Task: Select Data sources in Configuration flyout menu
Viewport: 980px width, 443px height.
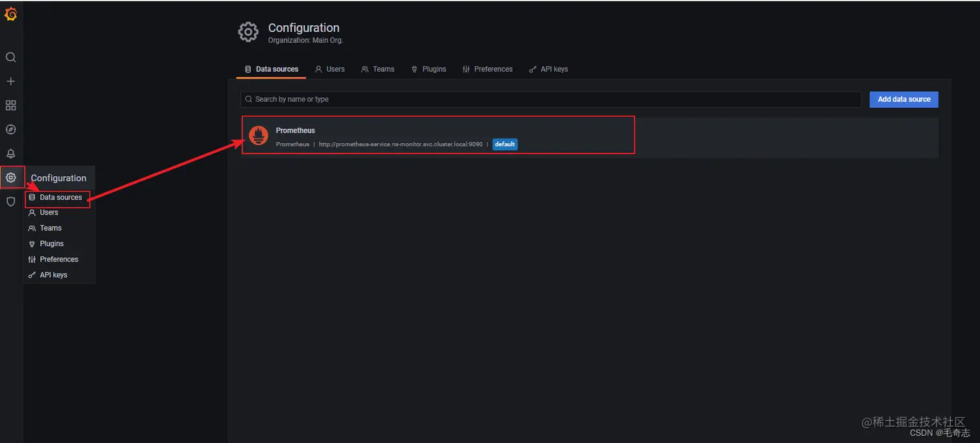Action: point(61,197)
